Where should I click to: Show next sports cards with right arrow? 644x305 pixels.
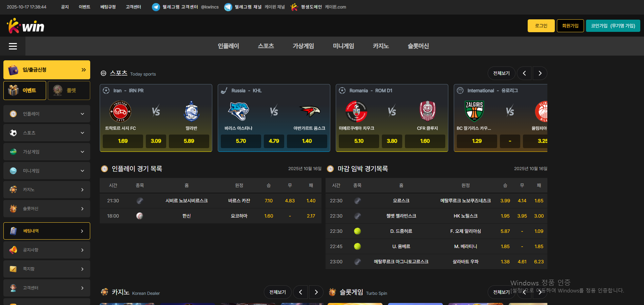540,73
